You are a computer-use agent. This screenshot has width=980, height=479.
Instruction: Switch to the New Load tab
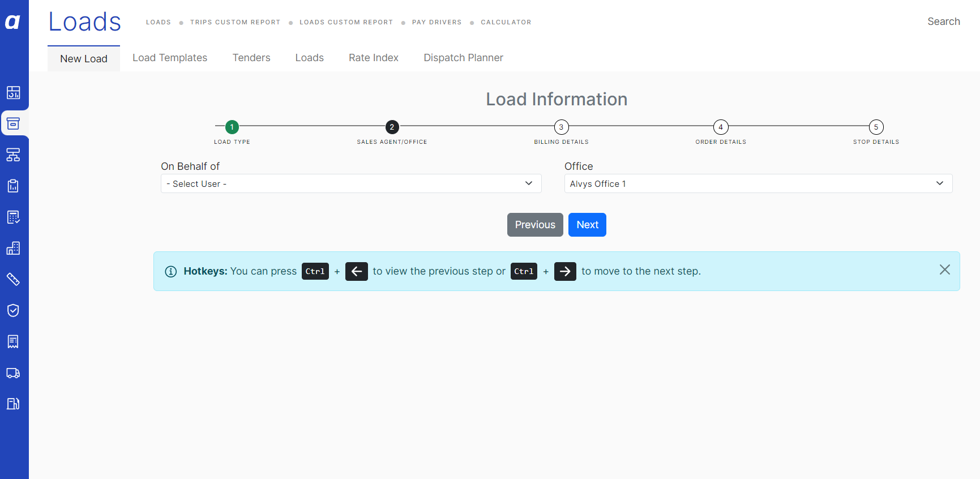tap(84, 58)
